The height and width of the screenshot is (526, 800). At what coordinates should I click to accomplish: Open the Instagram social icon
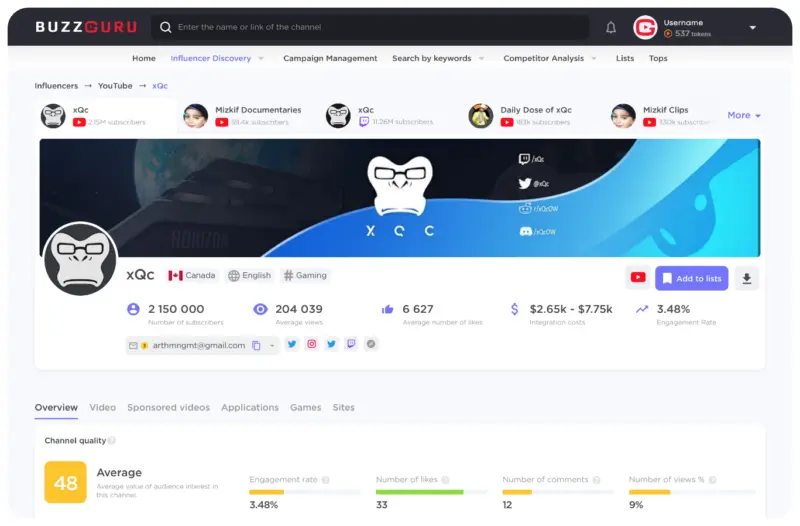(x=312, y=344)
